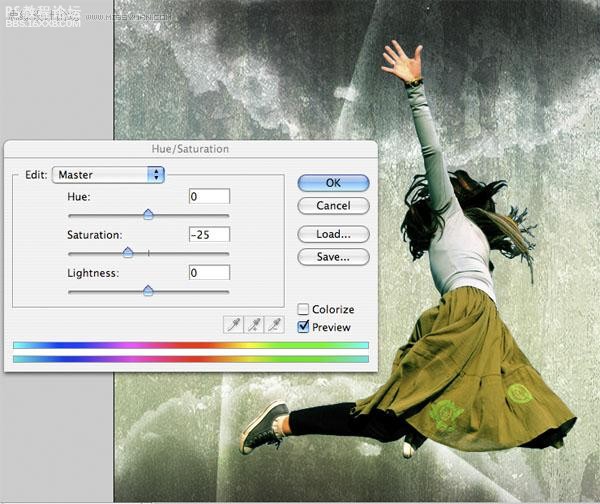Click the Saturation slider handle
This screenshot has height=504, width=600.
coord(128,252)
